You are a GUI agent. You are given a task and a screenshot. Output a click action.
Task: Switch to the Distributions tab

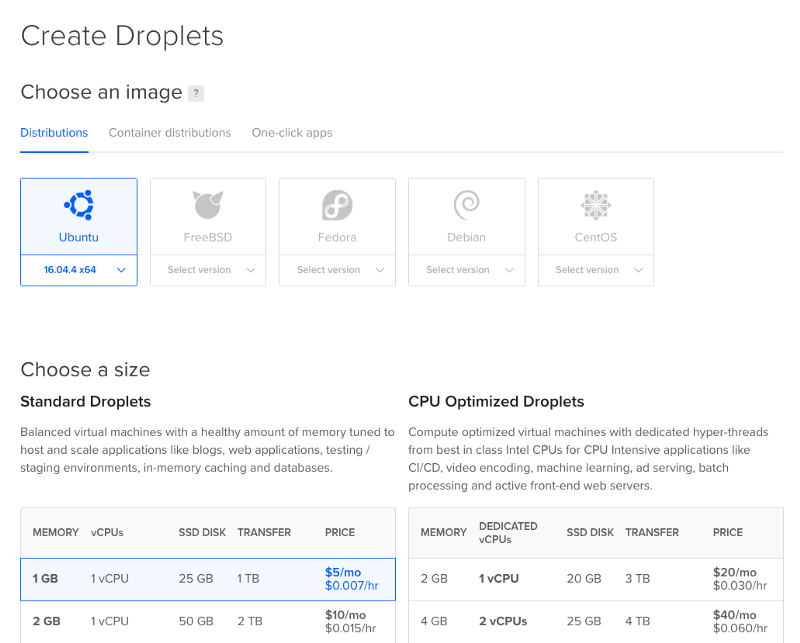54,133
